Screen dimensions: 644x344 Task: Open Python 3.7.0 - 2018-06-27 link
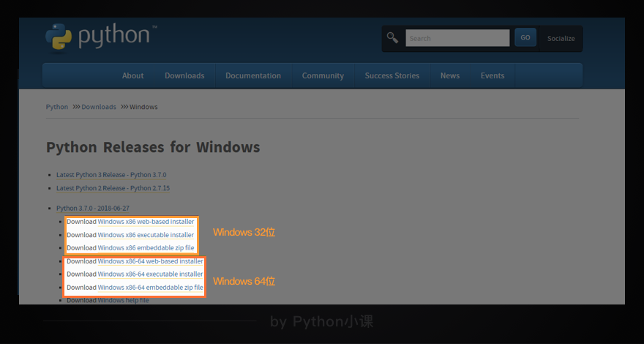[93, 209]
